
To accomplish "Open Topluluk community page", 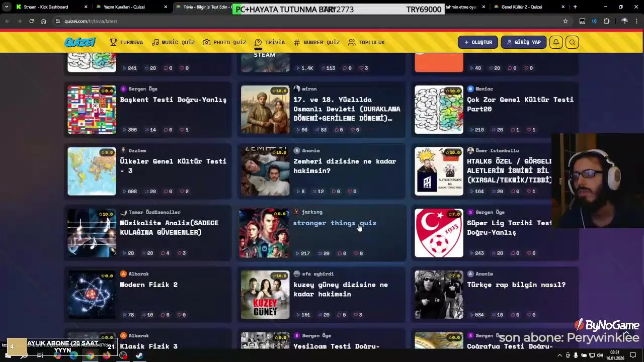I will pyautogui.click(x=366, y=42).
